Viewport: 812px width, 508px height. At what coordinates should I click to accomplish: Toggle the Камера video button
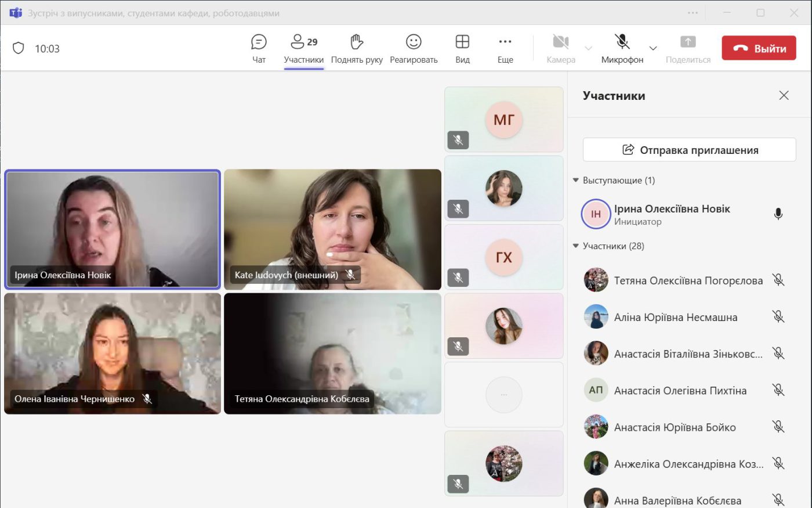(x=560, y=42)
